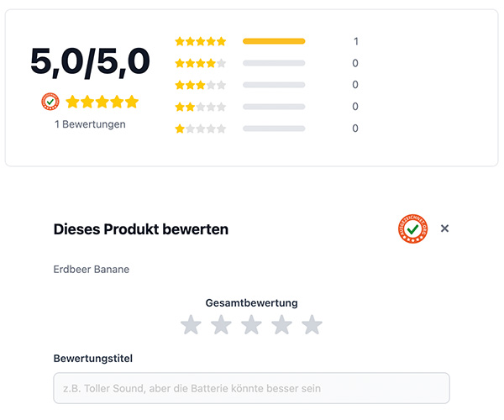The height and width of the screenshot is (420, 504).
Task: Filter reviews by one-star row
Action: point(200,129)
